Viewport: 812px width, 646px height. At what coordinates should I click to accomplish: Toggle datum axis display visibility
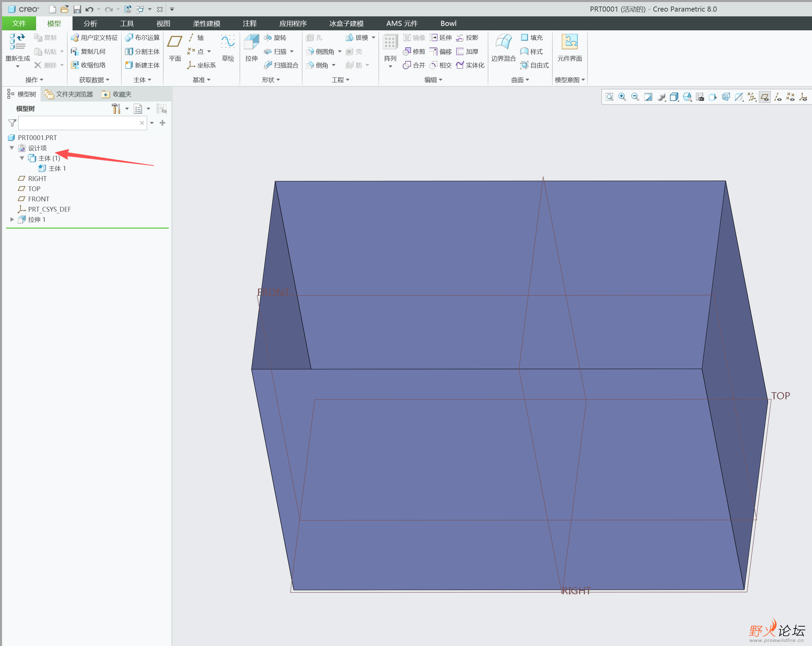[x=777, y=97]
